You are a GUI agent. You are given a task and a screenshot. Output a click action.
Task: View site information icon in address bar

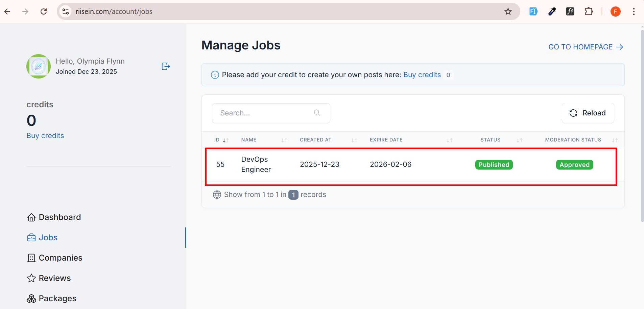[x=66, y=12]
